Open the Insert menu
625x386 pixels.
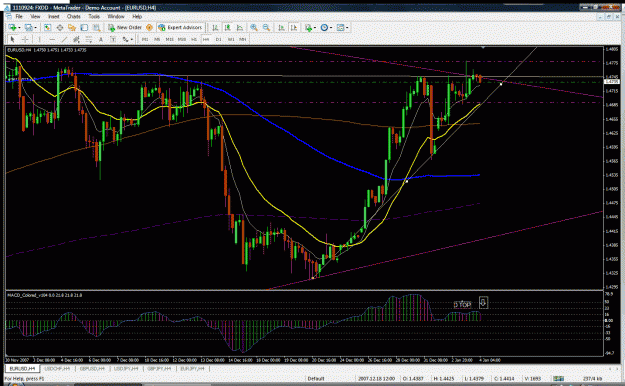coord(53,16)
